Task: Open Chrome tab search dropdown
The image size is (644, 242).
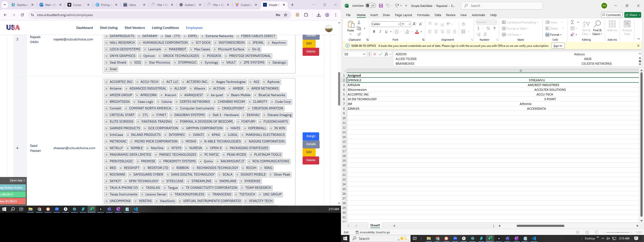Action: [5, 5]
